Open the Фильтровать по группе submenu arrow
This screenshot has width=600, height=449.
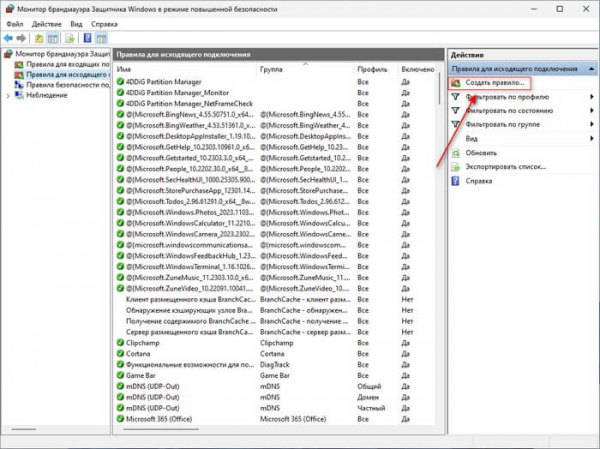point(592,124)
